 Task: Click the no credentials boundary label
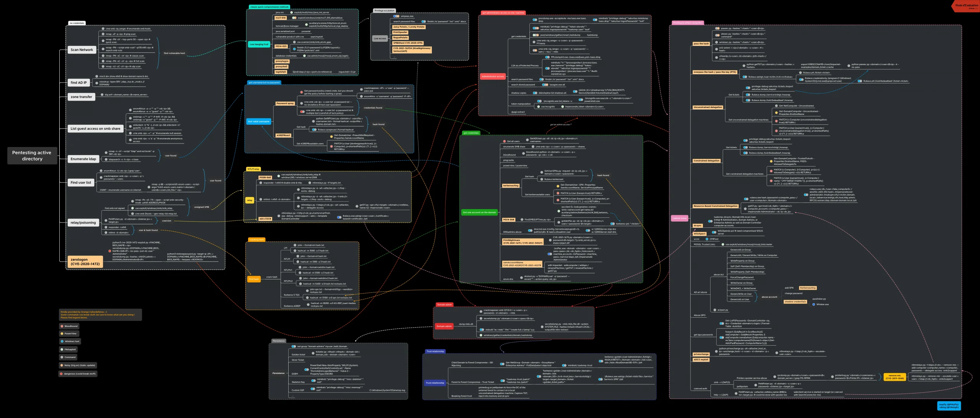(77, 23)
